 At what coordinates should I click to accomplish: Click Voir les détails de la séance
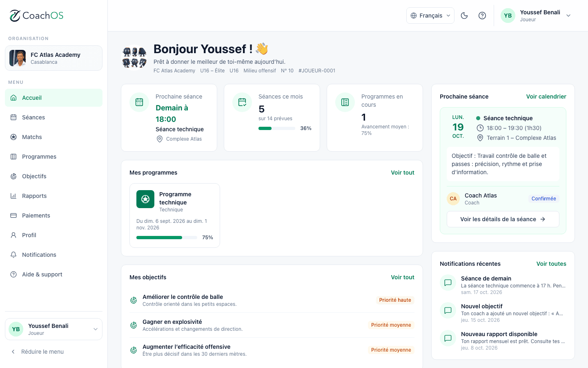(503, 219)
